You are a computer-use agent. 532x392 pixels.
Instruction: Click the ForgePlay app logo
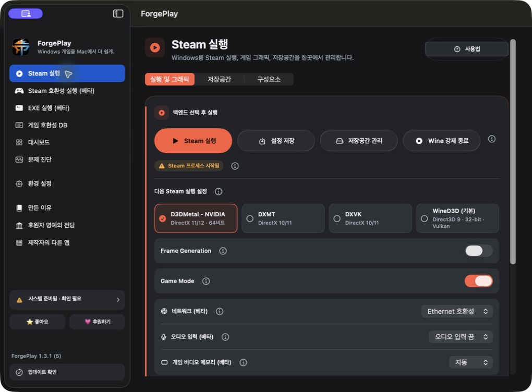point(21,47)
